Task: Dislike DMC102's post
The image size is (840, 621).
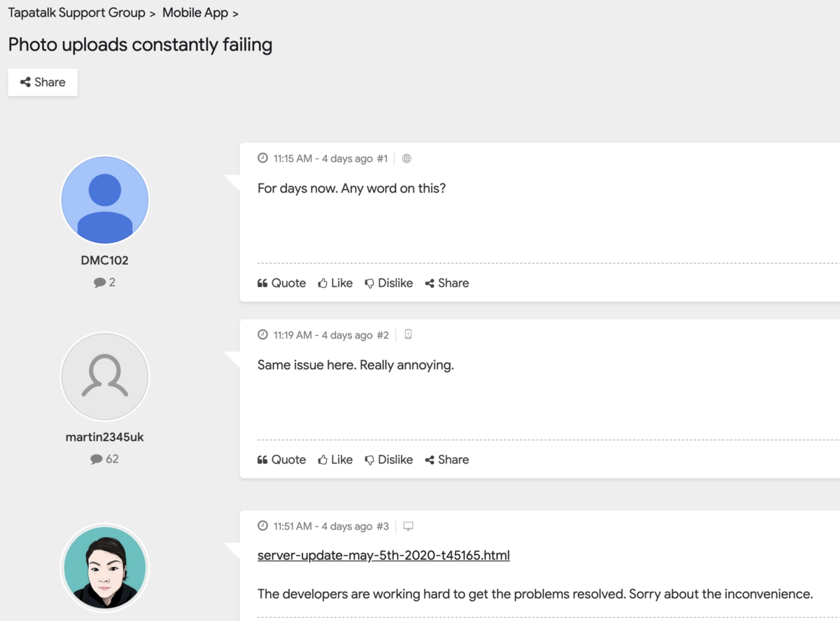Action: (x=388, y=283)
